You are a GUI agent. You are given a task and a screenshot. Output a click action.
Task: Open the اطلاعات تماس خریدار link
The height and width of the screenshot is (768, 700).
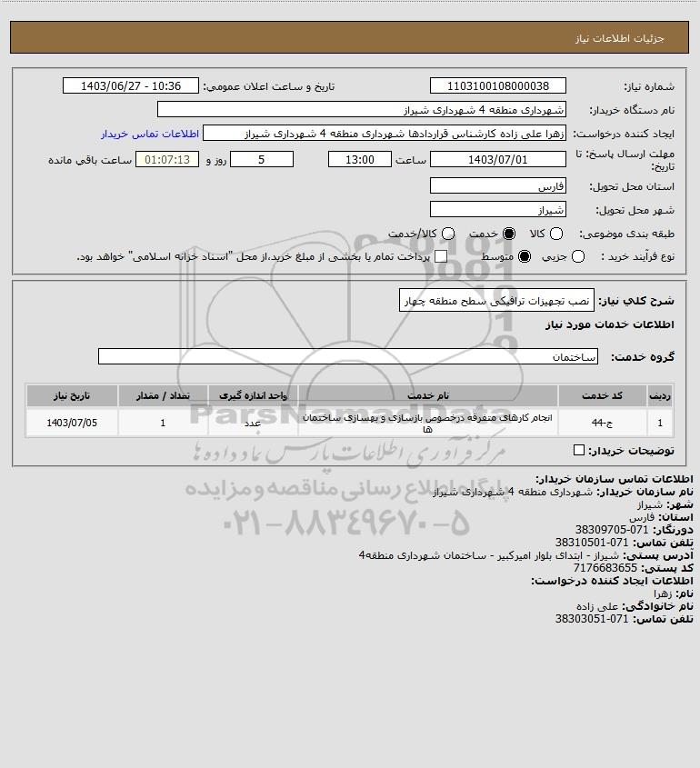click(150, 134)
